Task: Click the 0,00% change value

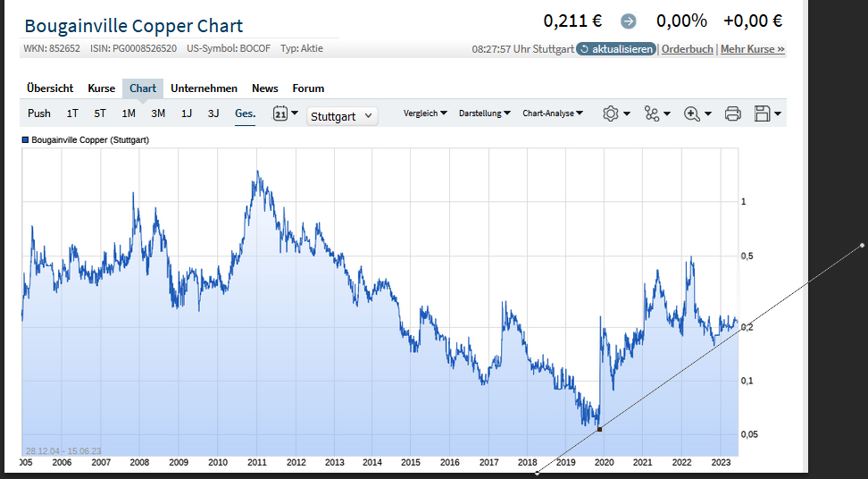Action: tap(681, 21)
